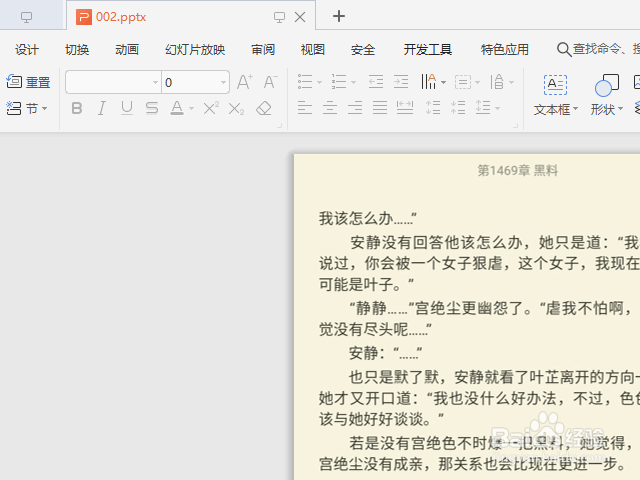The image size is (640, 480).
Task: Open the font name dropdown
Action: click(x=155, y=82)
